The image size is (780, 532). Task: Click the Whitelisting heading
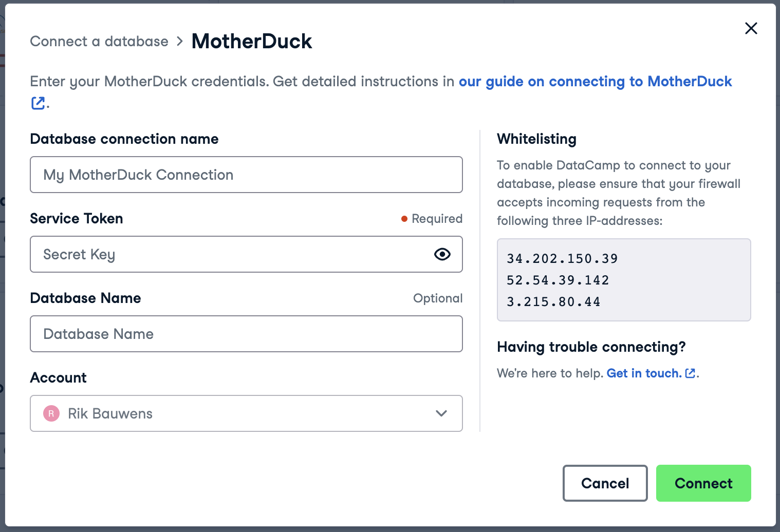tap(536, 139)
